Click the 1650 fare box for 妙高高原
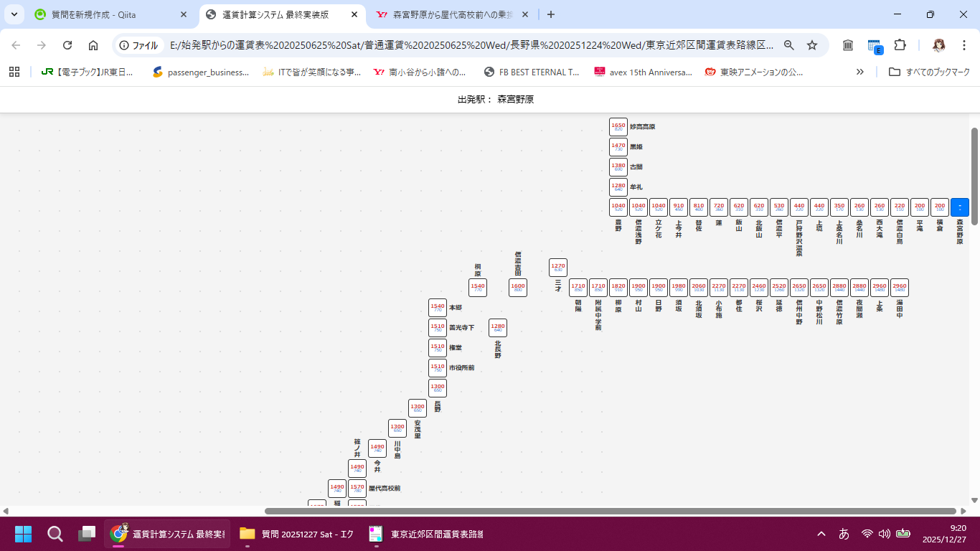Screen dimensions: 980x551 pyautogui.click(x=618, y=126)
